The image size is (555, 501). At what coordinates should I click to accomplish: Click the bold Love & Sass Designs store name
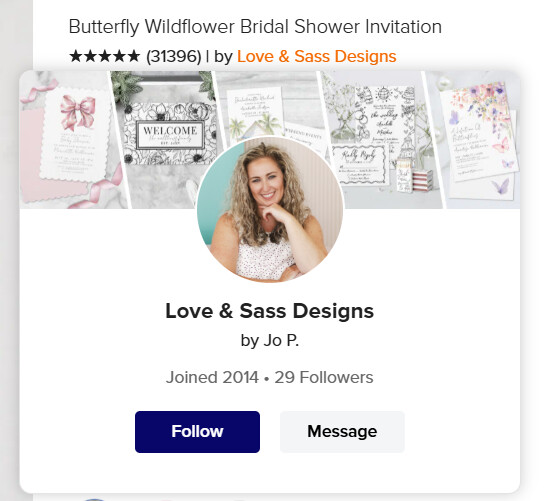point(270,311)
